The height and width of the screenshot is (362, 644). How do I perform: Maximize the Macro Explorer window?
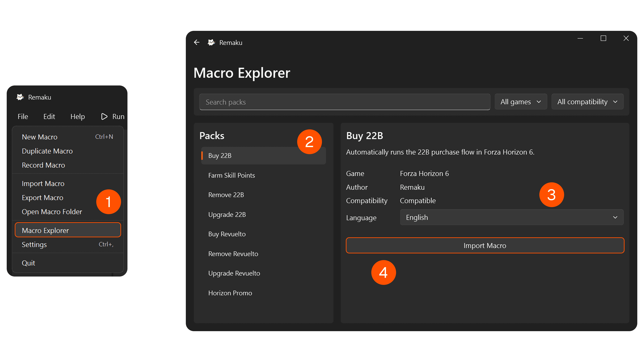[x=603, y=38]
